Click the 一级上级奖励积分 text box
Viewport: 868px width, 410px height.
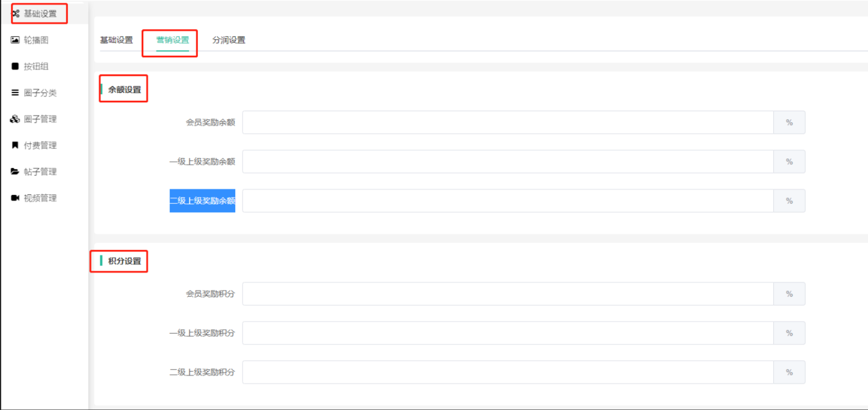pos(507,333)
